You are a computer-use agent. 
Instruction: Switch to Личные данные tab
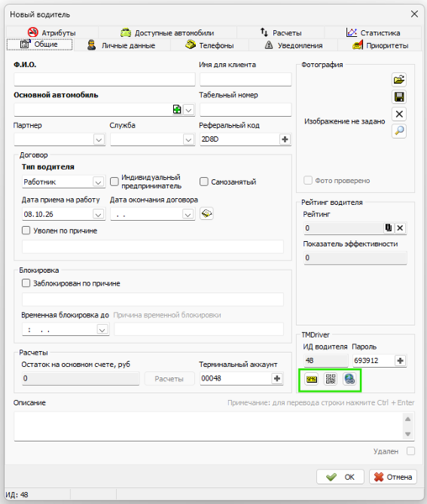click(121, 45)
